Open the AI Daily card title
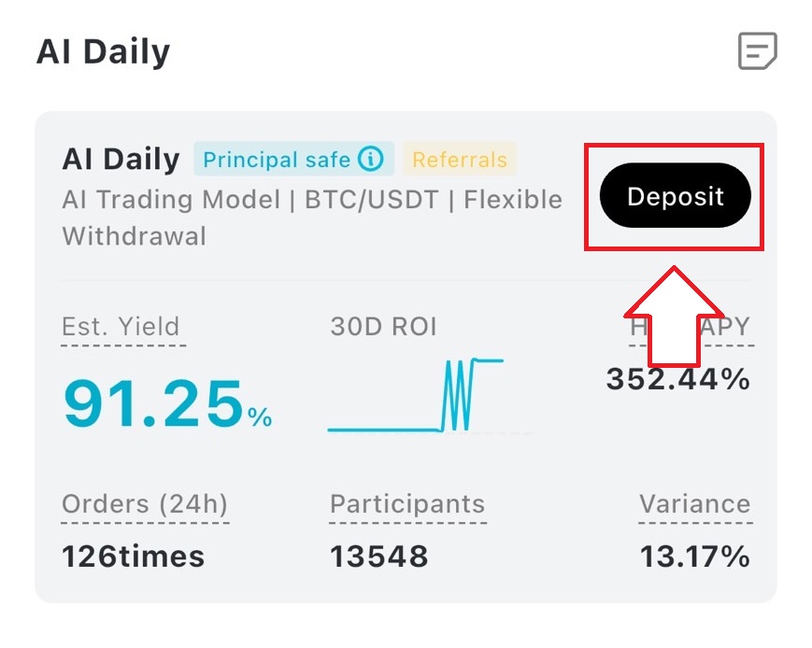Image resolution: width=812 pixels, height=648 pixels. click(x=121, y=160)
